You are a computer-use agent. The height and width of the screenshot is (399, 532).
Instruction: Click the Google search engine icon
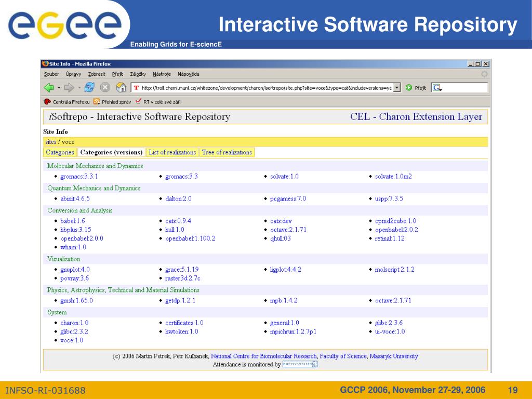[x=437, y=87]
